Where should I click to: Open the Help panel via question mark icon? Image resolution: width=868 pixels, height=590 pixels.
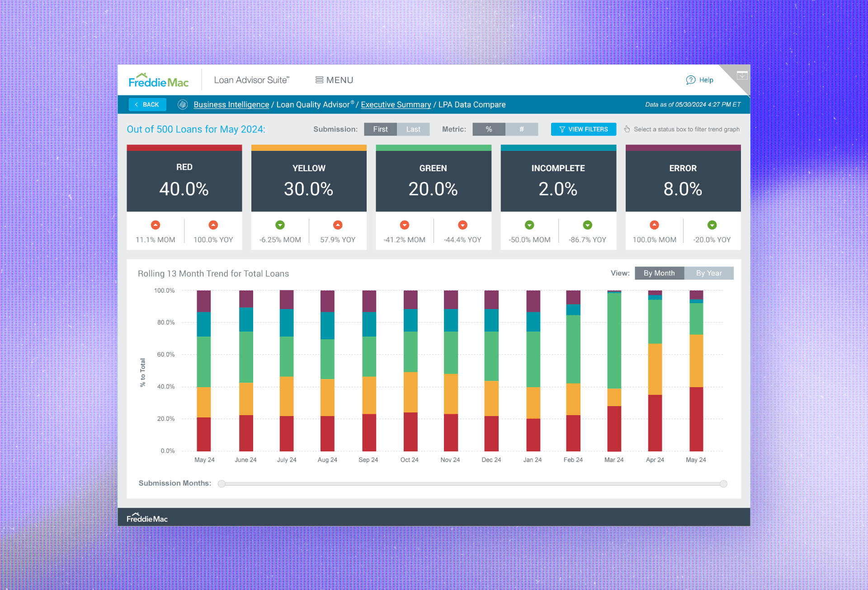pos(691,80)
